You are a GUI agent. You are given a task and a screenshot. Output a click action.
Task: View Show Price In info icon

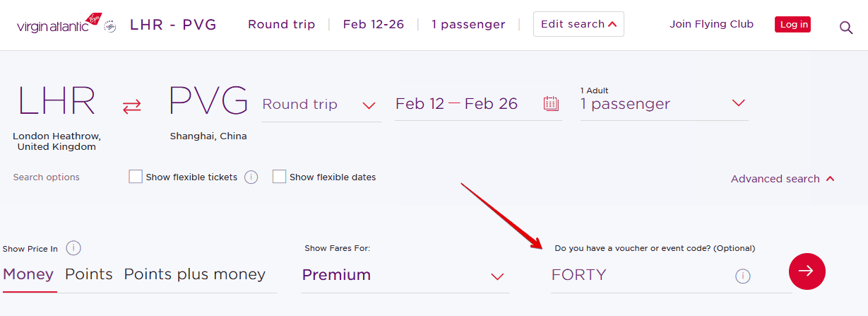(x=73, y=248)
